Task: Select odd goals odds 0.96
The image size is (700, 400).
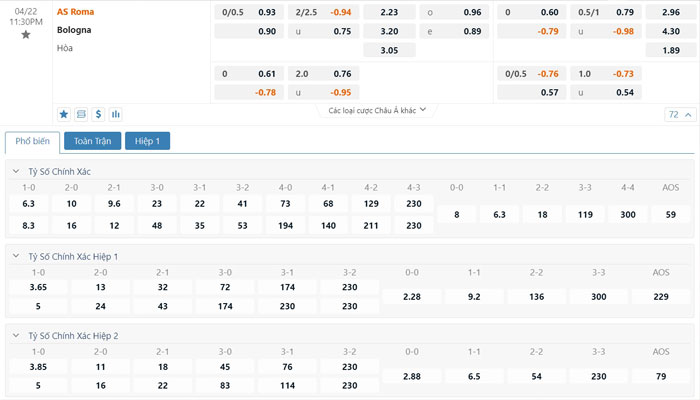Action: pos(454,12)
